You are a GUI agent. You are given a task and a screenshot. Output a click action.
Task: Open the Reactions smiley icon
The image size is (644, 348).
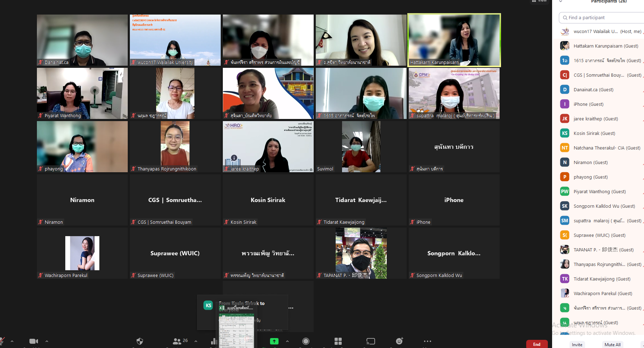click(400, 341)
